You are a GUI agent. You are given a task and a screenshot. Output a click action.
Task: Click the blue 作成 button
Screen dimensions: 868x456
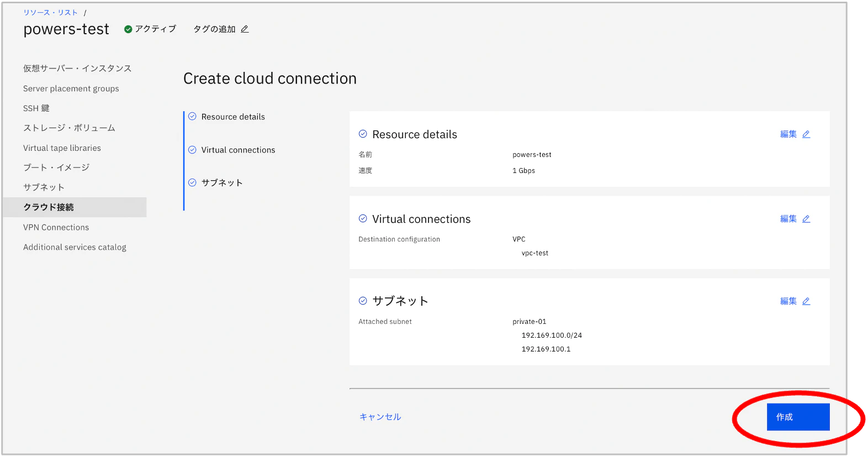click(x=798, y=417)
